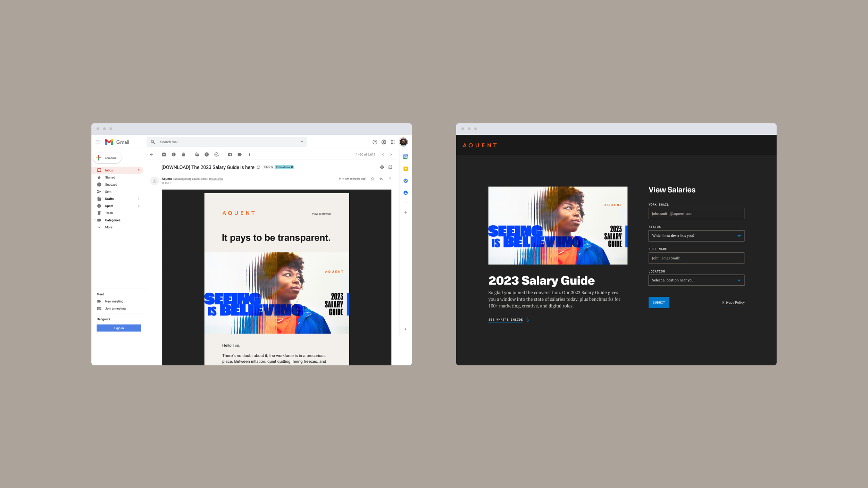
Task: Open Google Calendar side panel icon
Action: pos(405,157)
